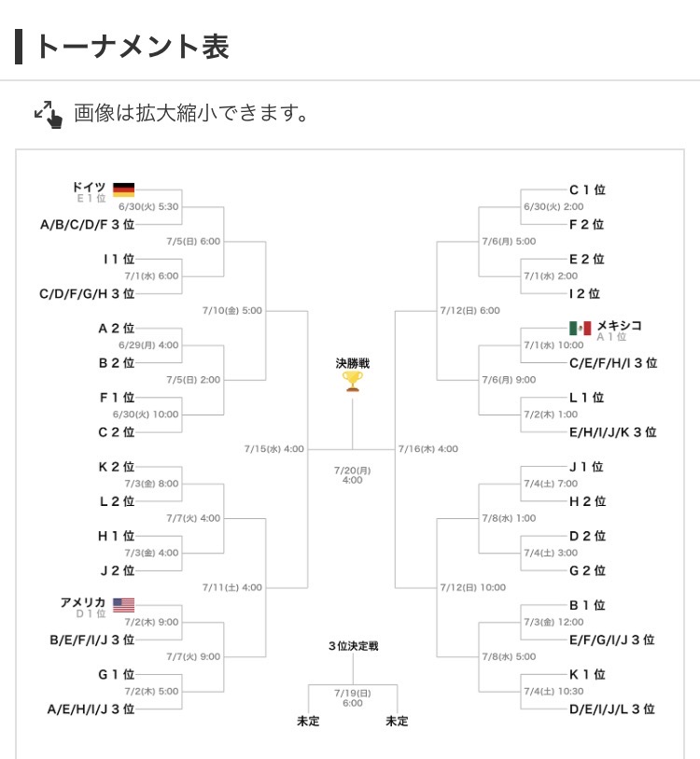This screenshot has width=700, height=759.
Task: Click the トーナメント表 heading
Action: pos(133,47)
